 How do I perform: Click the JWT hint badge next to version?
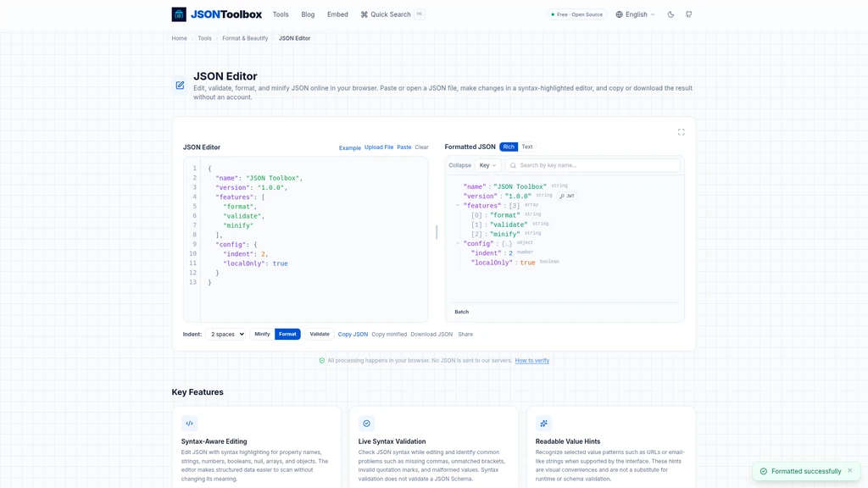[567, 196]
